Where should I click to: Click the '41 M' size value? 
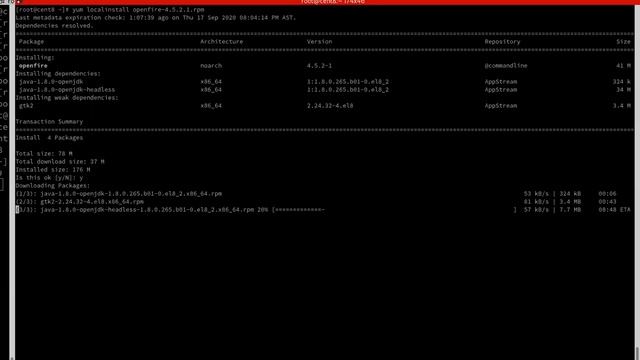click(x=623, y=66)
